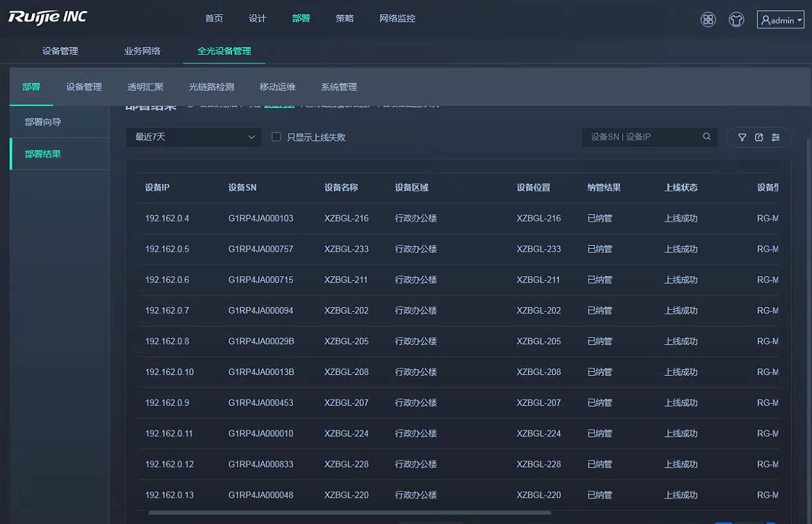This screenshot has width=812, height=524.
Task: Open the apps grid icon in header
Action: (708, 20)
